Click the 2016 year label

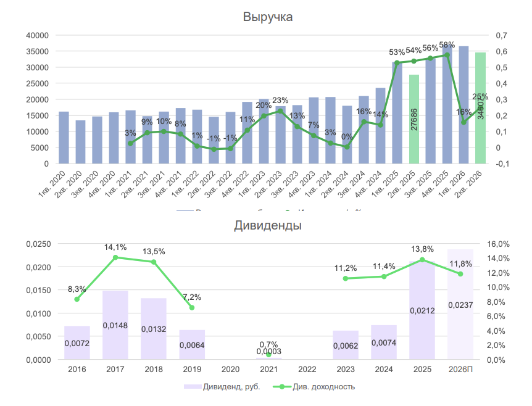[77, 370]
